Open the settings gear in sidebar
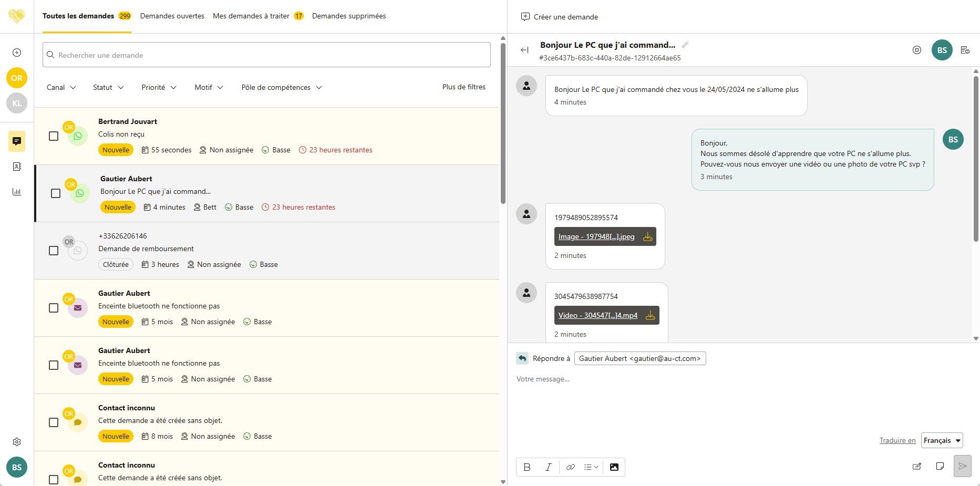The width and height of the screenshot is (980, 486). (x=17, y=442)
